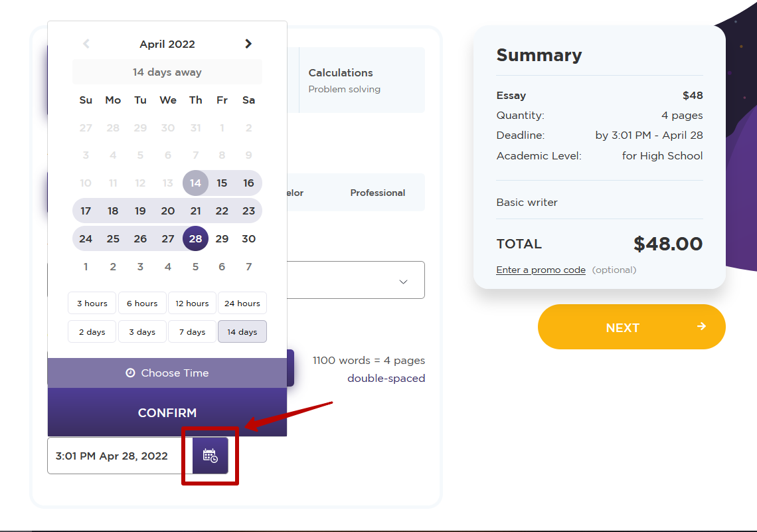Go to previous month arrow
This screenshot has width=757, height=532.
tap(86, 44)
